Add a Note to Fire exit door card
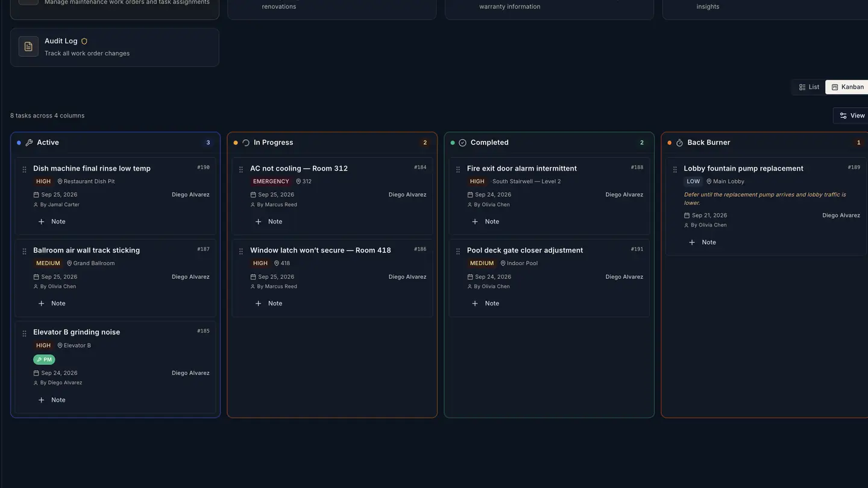This screenshot has height=488, width=868. pyautogui.click(x=486, y=222)
